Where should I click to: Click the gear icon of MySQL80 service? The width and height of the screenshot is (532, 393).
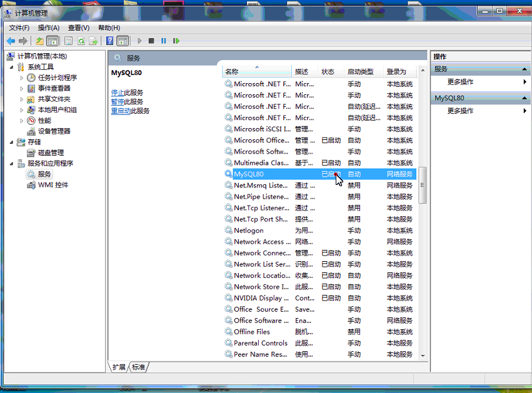(x=228, y=174)
